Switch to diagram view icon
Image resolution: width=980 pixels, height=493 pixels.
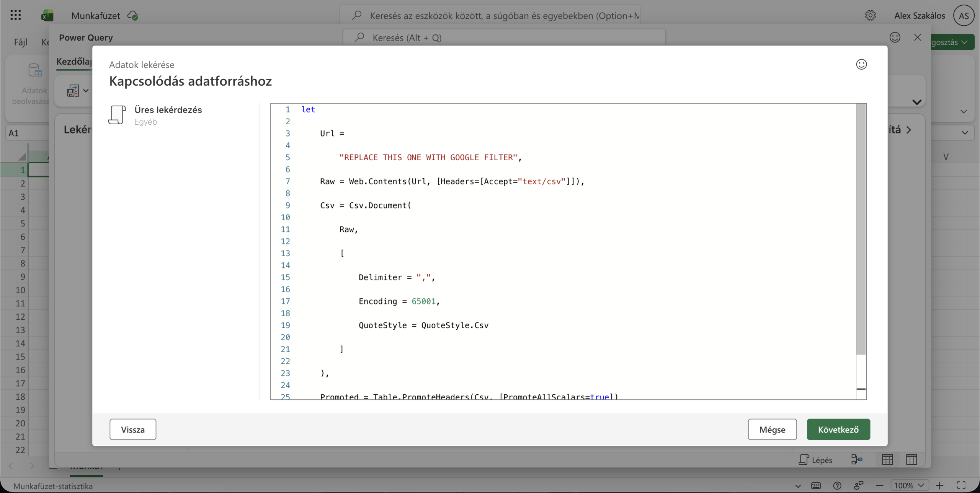(857, 460)
